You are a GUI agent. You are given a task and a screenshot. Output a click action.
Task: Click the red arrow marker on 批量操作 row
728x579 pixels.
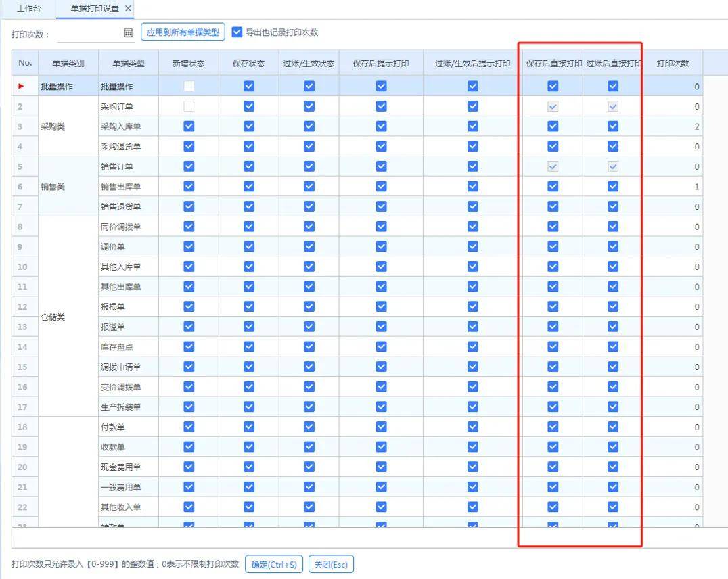[x=20, y=86]
